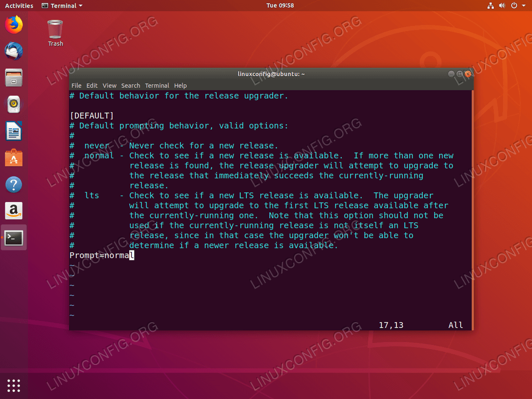Show Applications grid at dock bottom
This screenshot has width=532, height=399.
pyautogui.click(x=14, y=385)
